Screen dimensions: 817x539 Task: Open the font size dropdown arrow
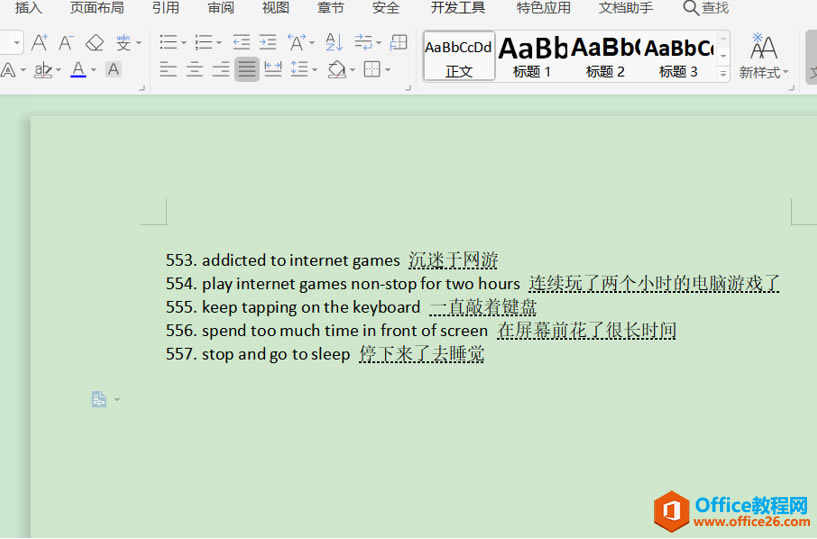(x=17, y=42)
